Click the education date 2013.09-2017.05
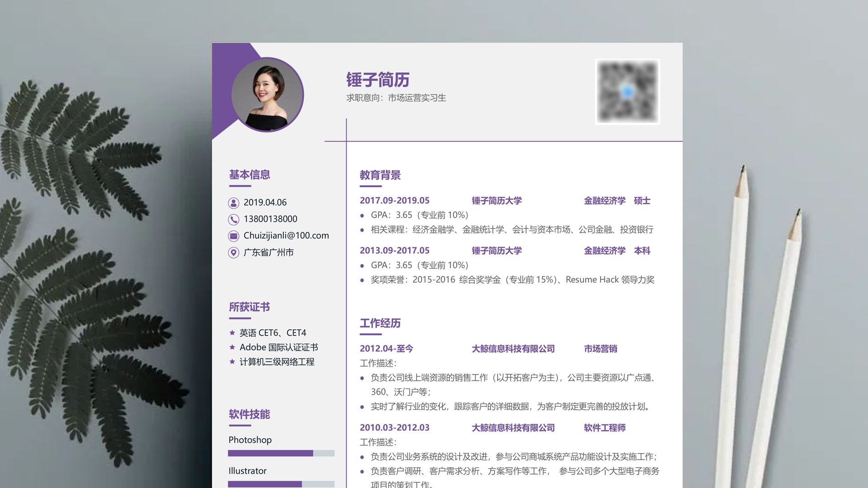This screenshot has height=488, width=868. click(x=395, y=250)
